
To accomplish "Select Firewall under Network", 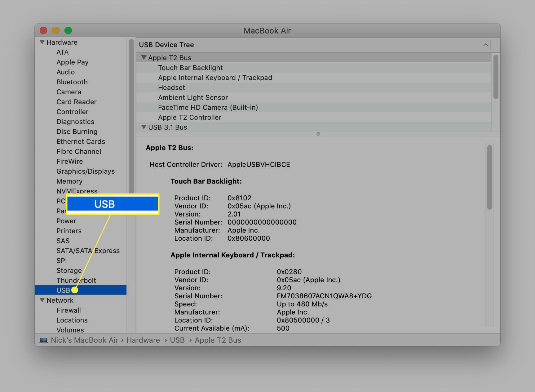I will pos(69,310).
